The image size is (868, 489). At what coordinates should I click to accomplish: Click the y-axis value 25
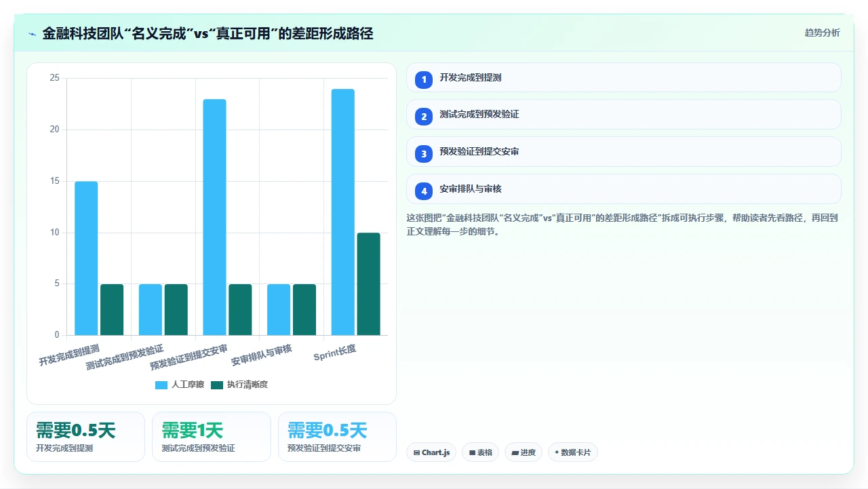[54, 78]
